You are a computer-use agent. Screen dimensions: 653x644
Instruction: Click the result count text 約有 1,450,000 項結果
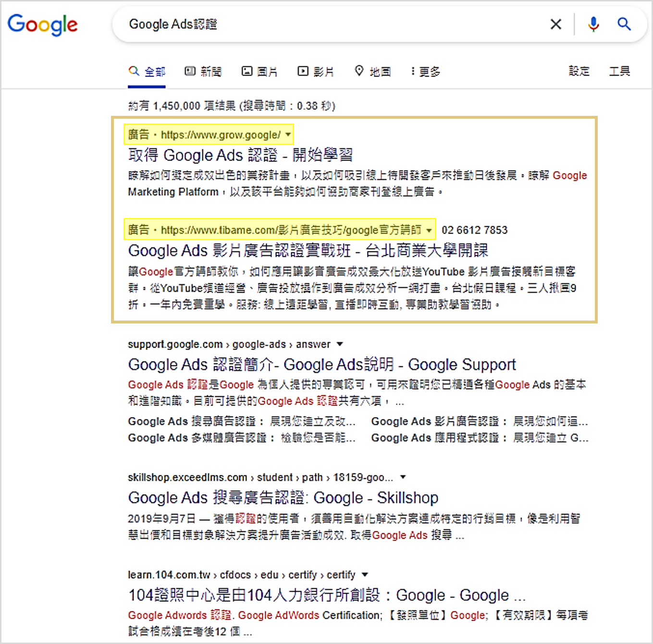click(182, 106)
